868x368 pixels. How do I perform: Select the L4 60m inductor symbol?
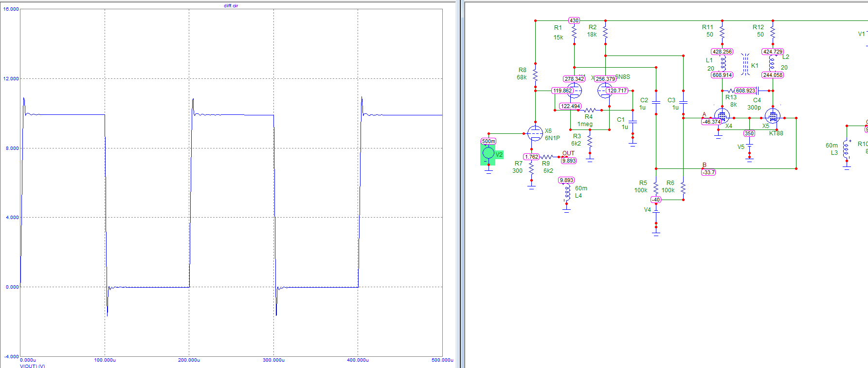567,193
